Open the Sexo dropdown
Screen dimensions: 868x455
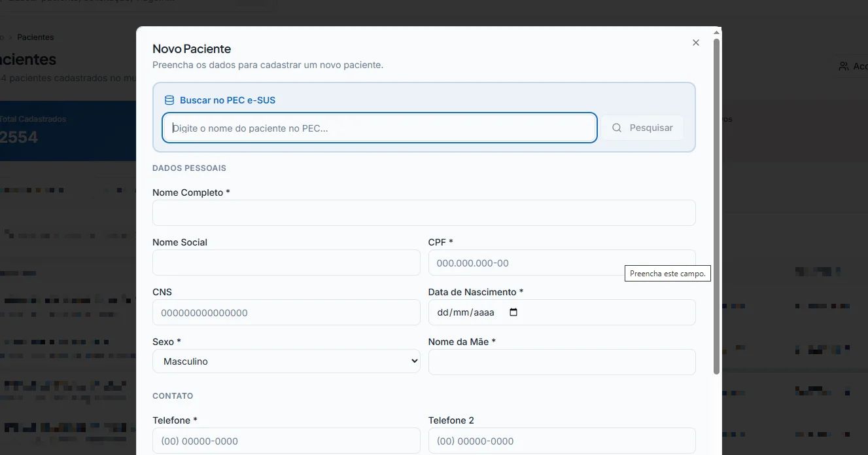pos(286,361)
